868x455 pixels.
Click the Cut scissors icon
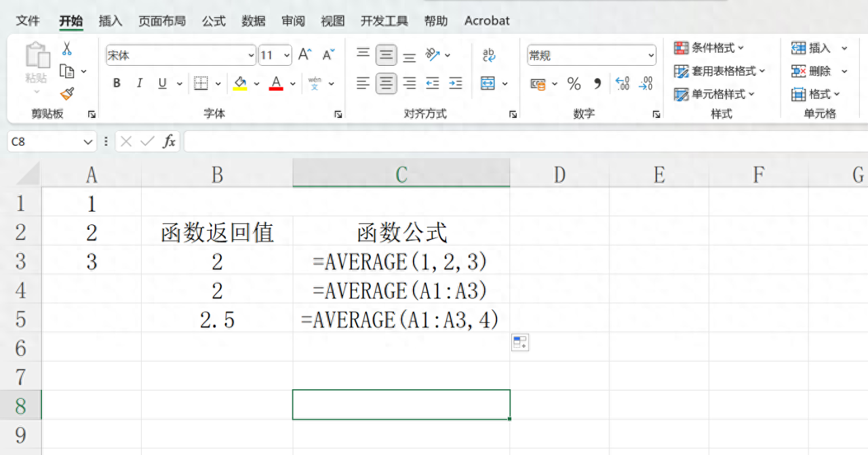66,49
